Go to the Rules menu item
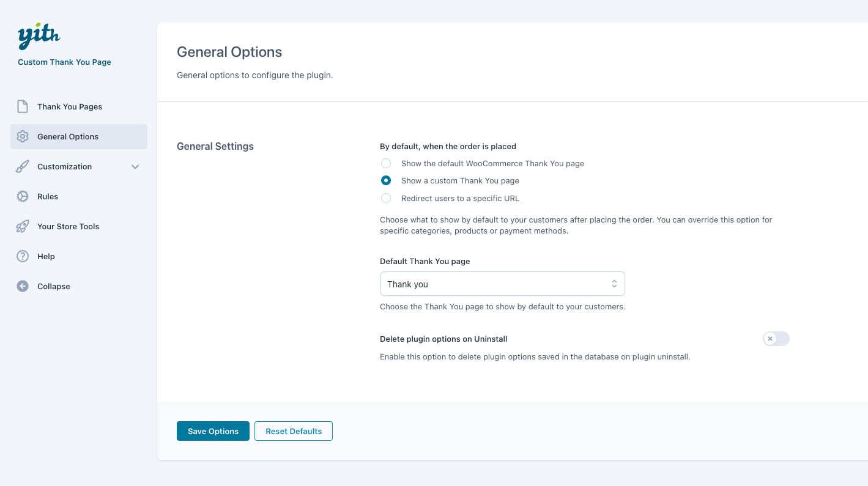The height and width of the screenshot is (486, 868). pyautogui.click(x=48, y=196)
